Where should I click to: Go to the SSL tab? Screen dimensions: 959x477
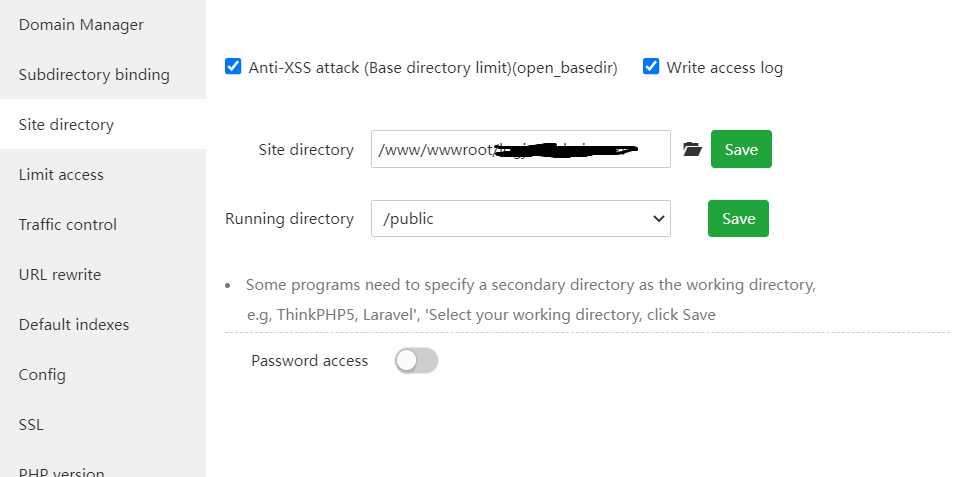[32, 424]
